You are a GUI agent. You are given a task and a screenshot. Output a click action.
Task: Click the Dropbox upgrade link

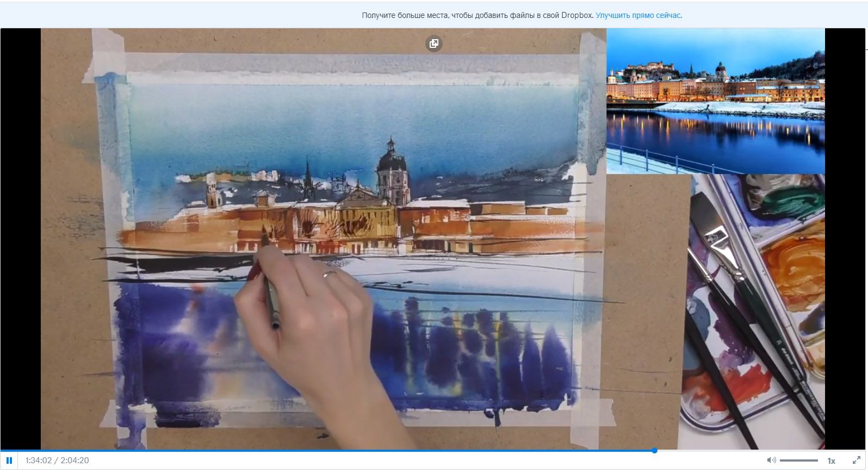click(x=638, y=15)
